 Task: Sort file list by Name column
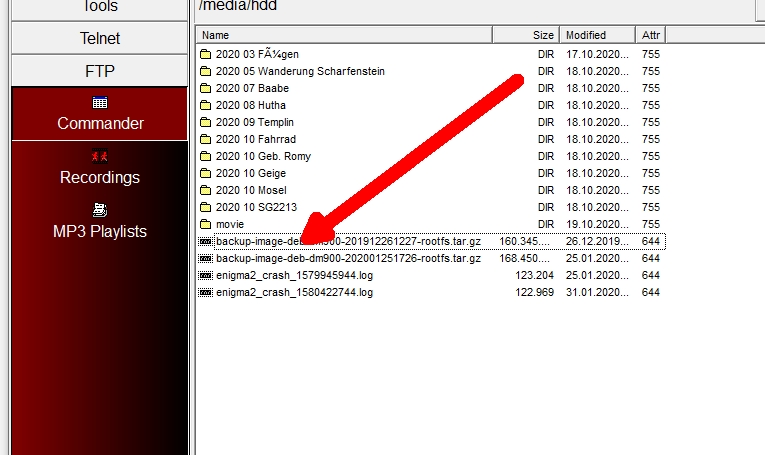click(344, 35)
